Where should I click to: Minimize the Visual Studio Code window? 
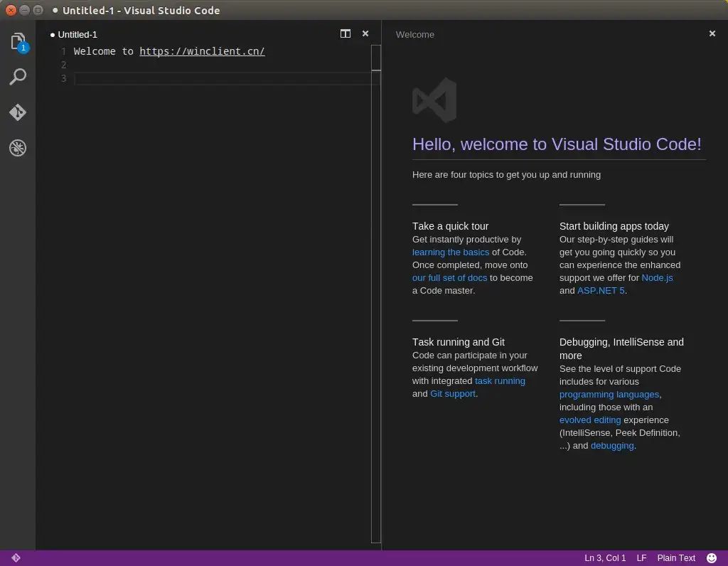25,10
